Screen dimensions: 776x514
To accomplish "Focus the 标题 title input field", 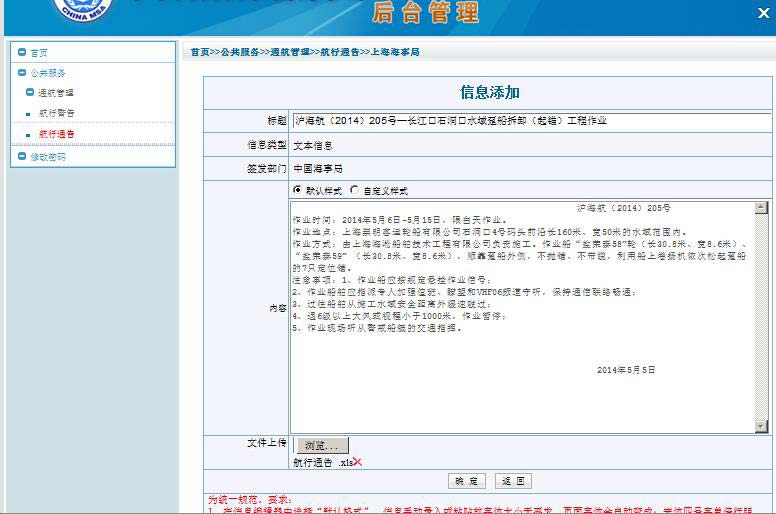I will pyautogui.click(x=532, y=121).
